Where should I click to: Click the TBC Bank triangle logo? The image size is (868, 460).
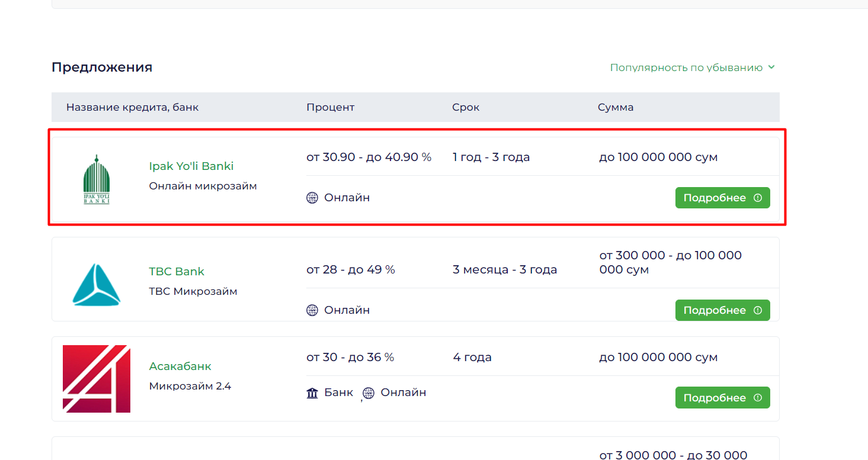(x=97, y=285)
